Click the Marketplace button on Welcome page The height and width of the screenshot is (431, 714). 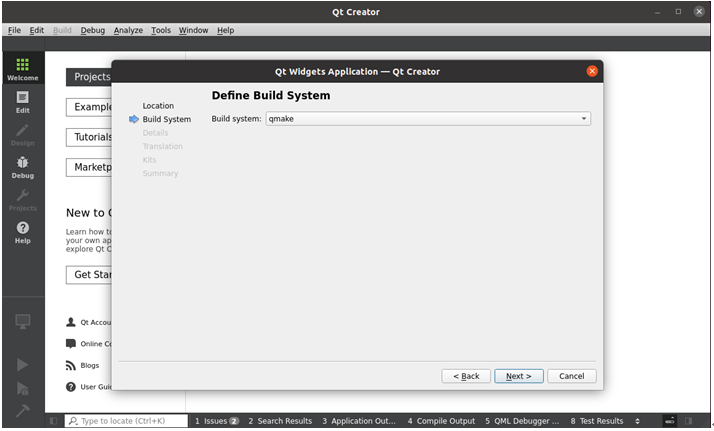89,167
